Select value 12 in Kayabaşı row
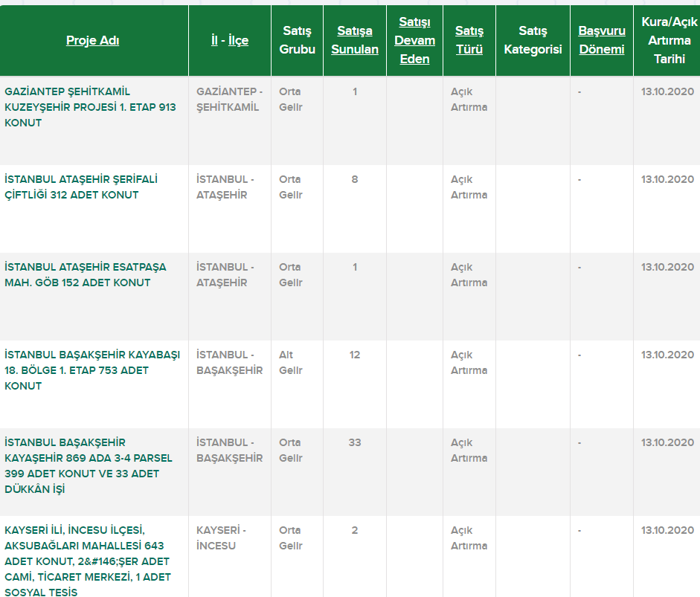Viewport: 700px width, 597px height. [355, 355]
